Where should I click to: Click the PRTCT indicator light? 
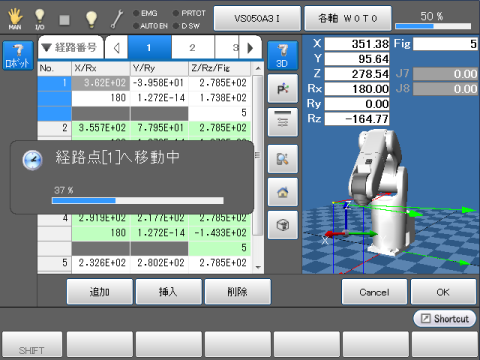[176, 13]
